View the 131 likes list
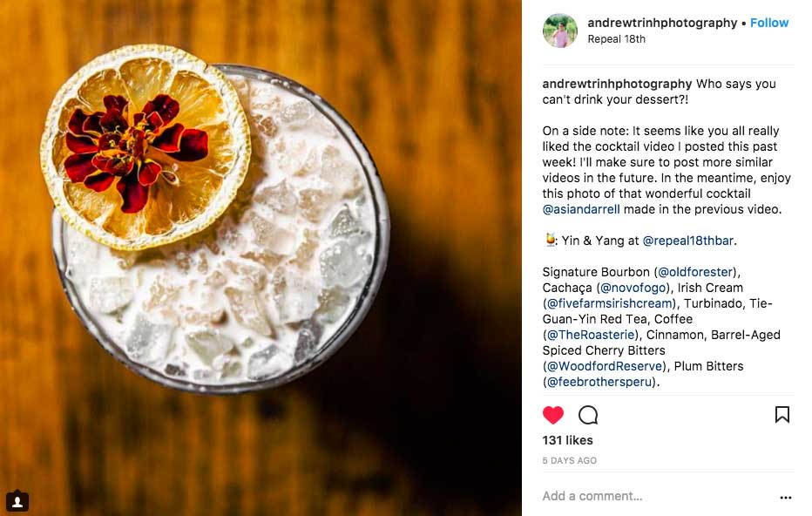 [567, 440]
